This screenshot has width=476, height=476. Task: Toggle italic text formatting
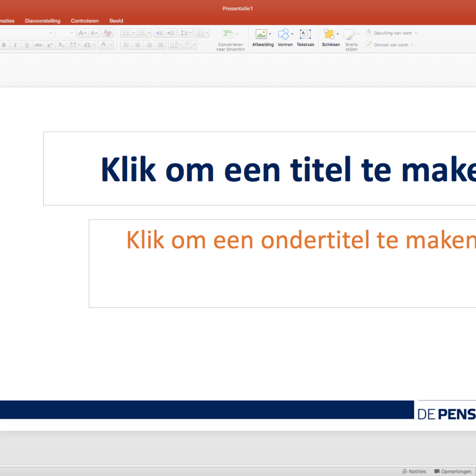[x=15, y=45]
